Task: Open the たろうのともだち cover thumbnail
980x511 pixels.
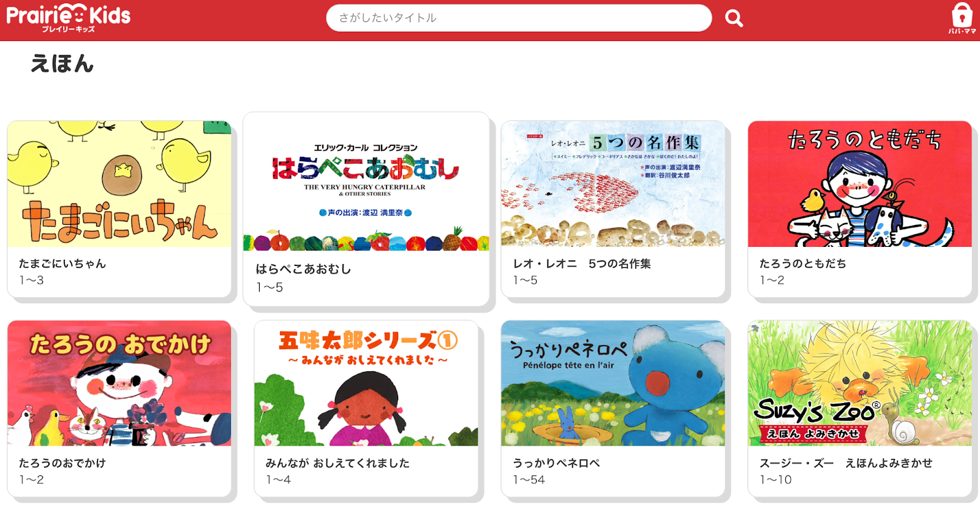Action: point(860,184)
